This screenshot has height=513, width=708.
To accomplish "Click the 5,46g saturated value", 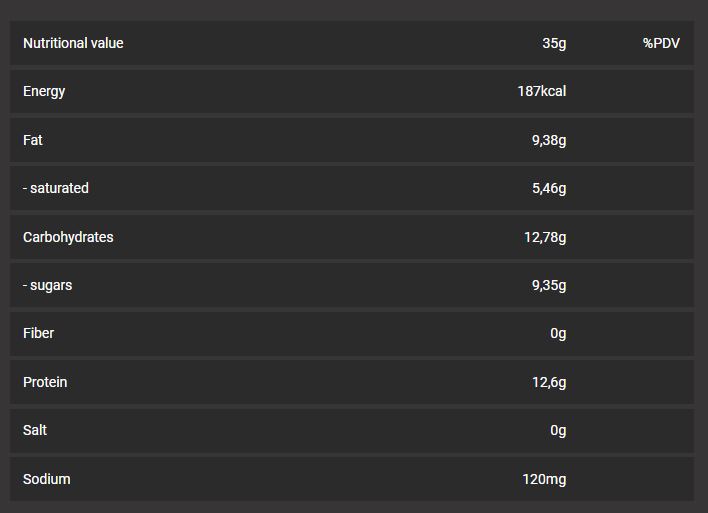I will point(549,188).
